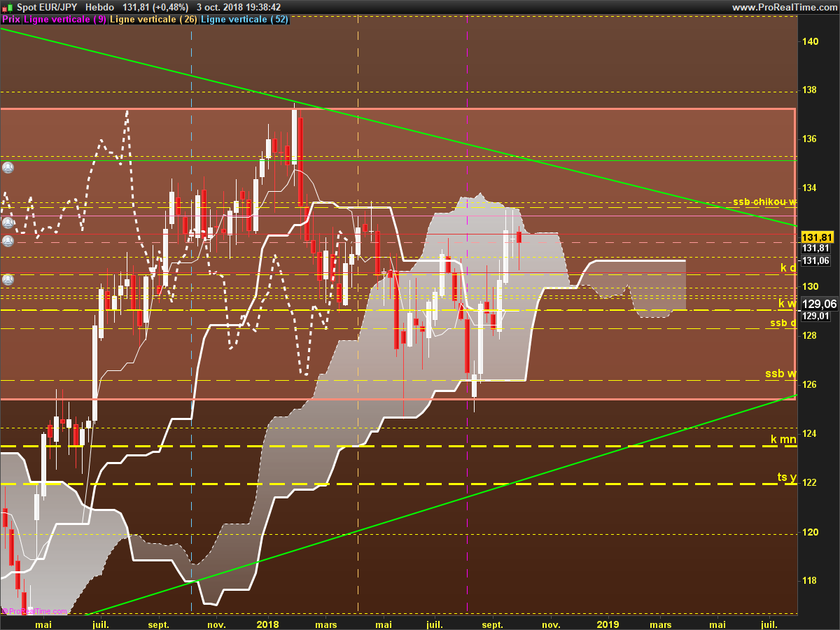Click the 131,81 (+0,48%) price readout
The height and width of the screenshot is (630, 840).
[x=156, y=7]
